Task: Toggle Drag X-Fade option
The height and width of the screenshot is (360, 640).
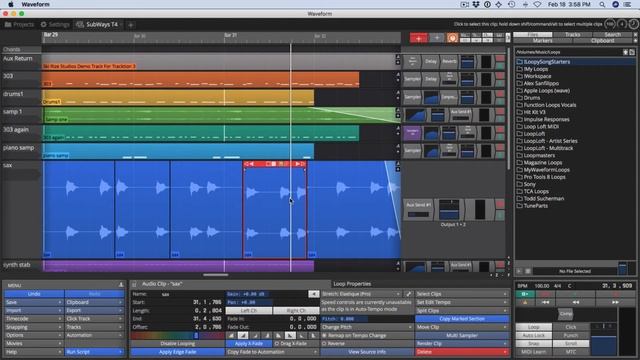Action: (x=296, y=344)
